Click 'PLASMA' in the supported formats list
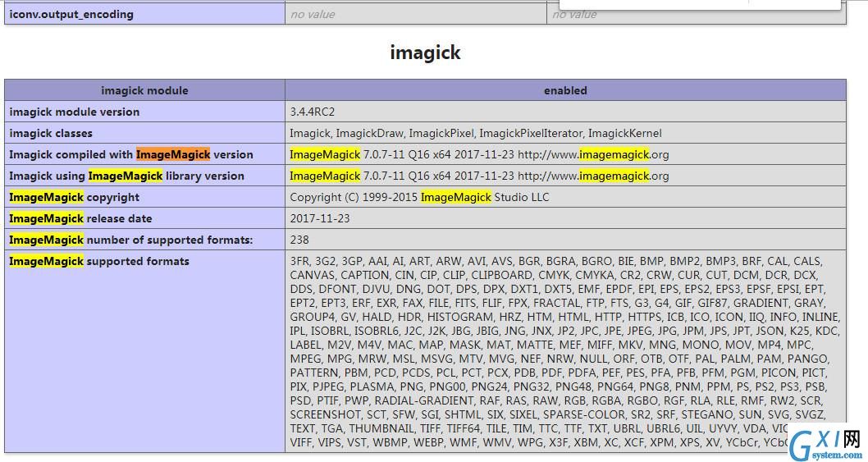This screenshot has height=462, width=868. click(369, 387)
